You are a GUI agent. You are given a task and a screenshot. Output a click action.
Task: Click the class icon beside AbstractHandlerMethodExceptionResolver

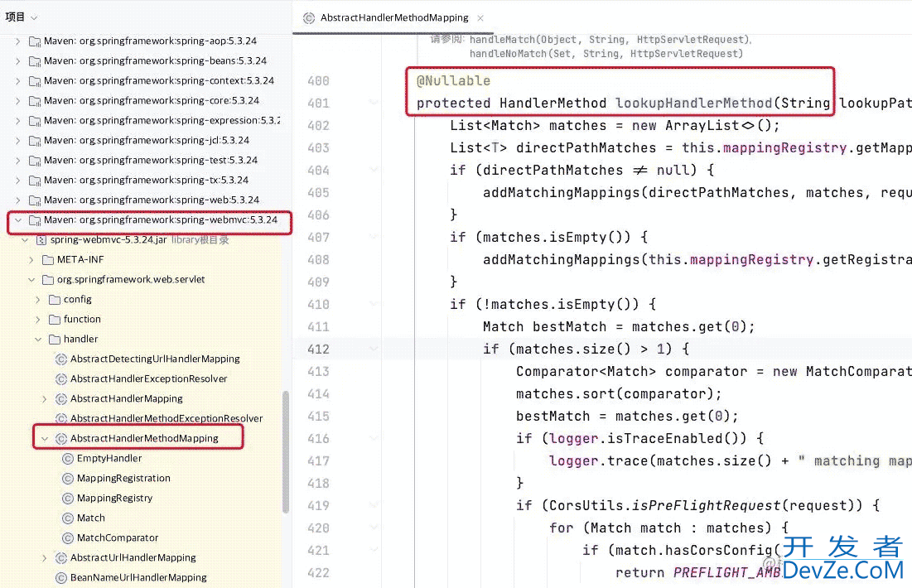61,419
